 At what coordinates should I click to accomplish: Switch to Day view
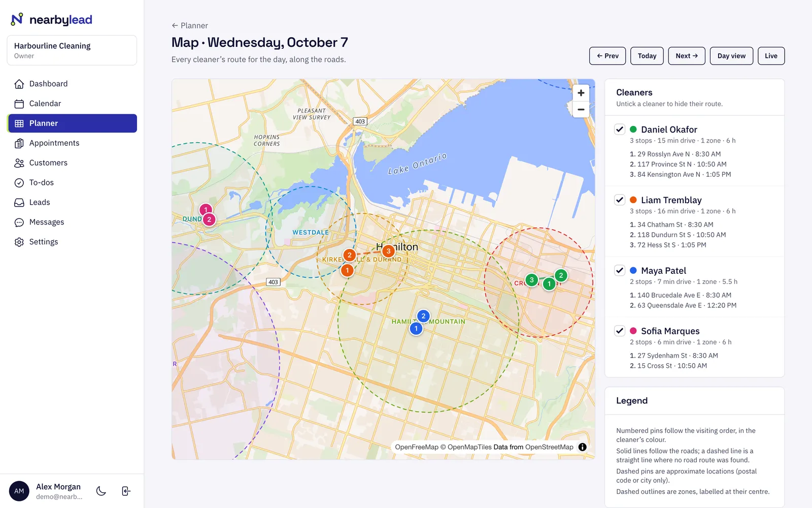pyautogui.click(x=731, y=56)
